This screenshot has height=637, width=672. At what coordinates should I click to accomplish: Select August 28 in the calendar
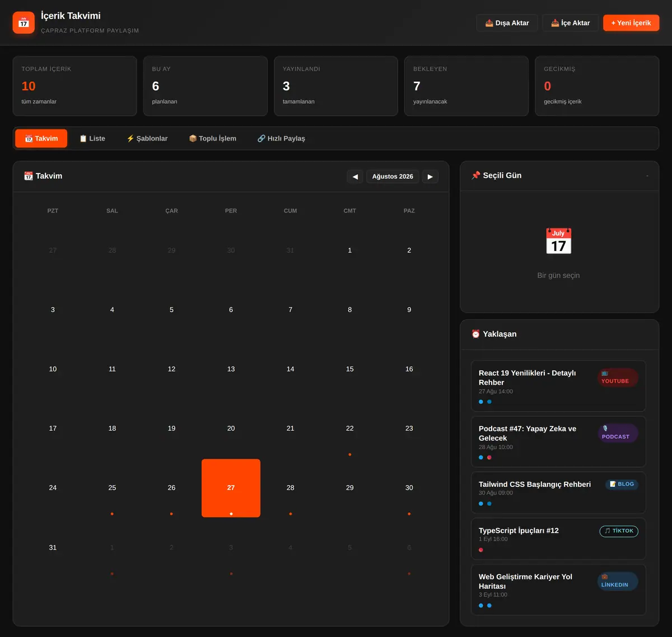click(290, 488)
